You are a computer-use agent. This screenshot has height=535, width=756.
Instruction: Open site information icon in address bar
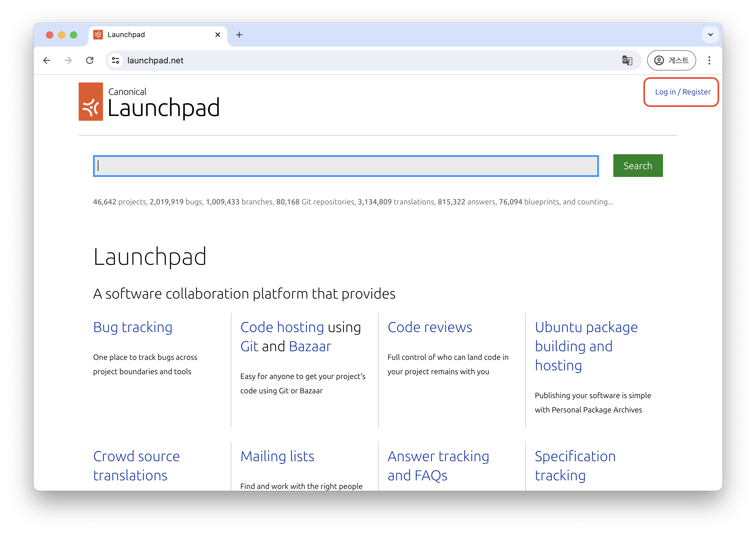coord(115,60)
